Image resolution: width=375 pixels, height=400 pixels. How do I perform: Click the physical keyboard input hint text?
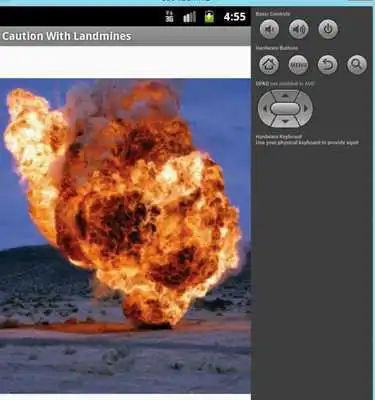[x=307, y=143]
